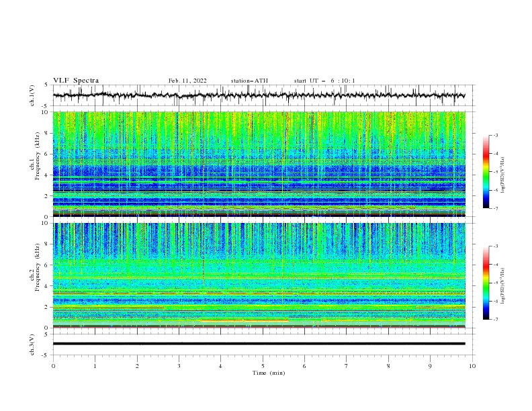532x411 pixels.
Task: Click the ch.2 spectrogram color scale bar
Action: [x=486, y=283]
